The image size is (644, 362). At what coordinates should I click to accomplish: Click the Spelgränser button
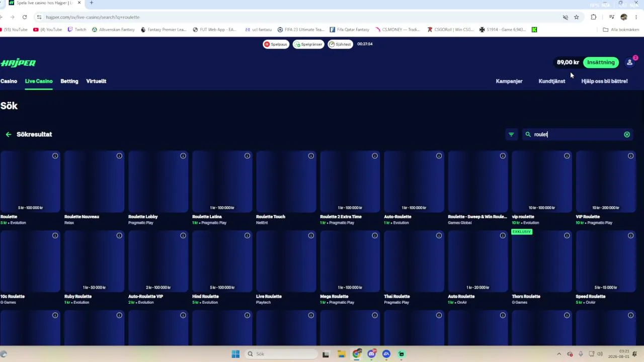click(x=308, y=44)
